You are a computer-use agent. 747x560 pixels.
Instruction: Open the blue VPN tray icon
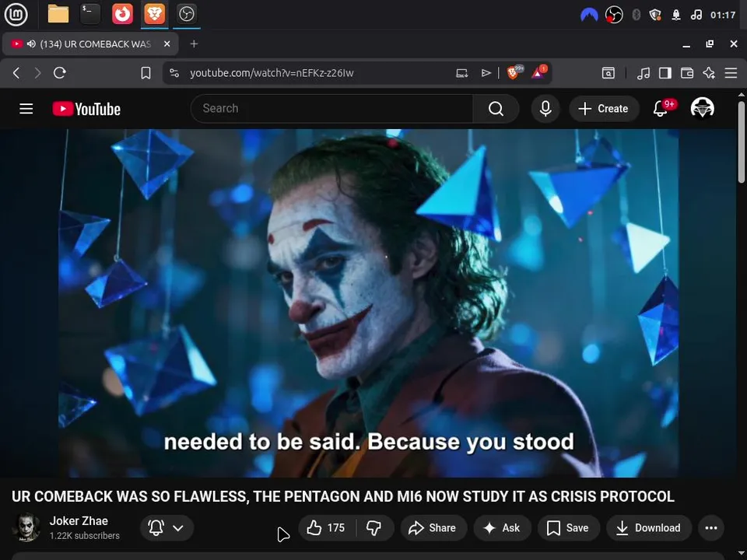[589, 15]
